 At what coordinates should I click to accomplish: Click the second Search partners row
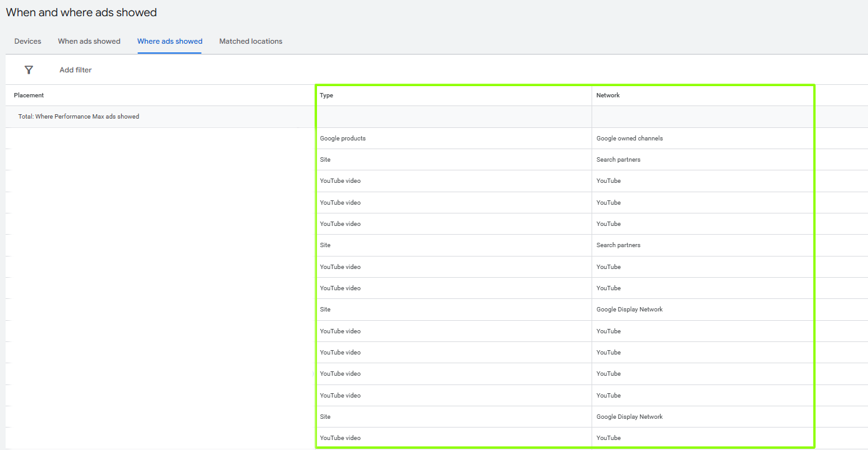click(618, 245)
